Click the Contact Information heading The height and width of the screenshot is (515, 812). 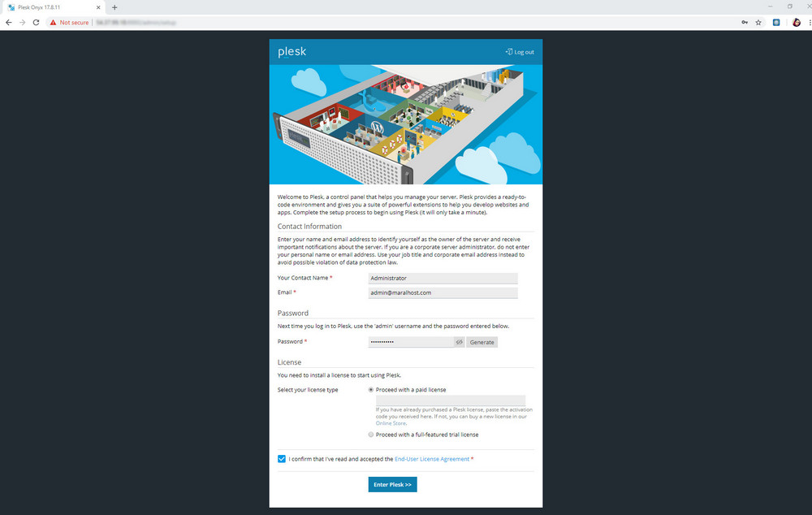[x=309, y=227]
